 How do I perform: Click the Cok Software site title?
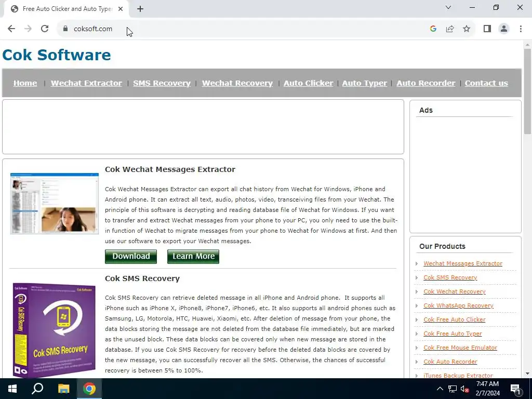click(x=57, y=55)
